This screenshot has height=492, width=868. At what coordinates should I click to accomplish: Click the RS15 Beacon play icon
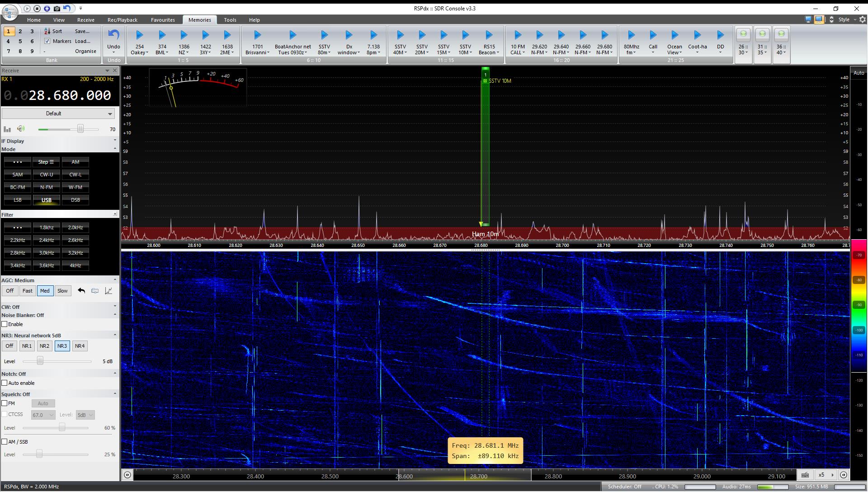[x=489, y=35]
